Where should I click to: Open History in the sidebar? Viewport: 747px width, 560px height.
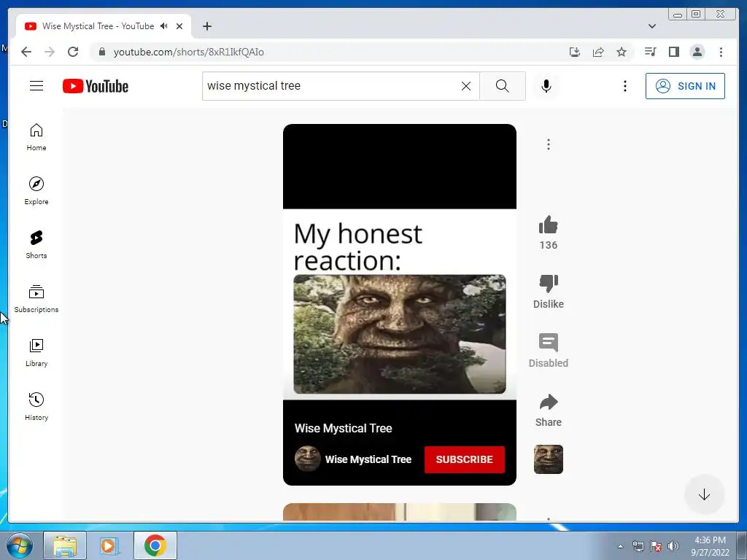tap(36, 406)
